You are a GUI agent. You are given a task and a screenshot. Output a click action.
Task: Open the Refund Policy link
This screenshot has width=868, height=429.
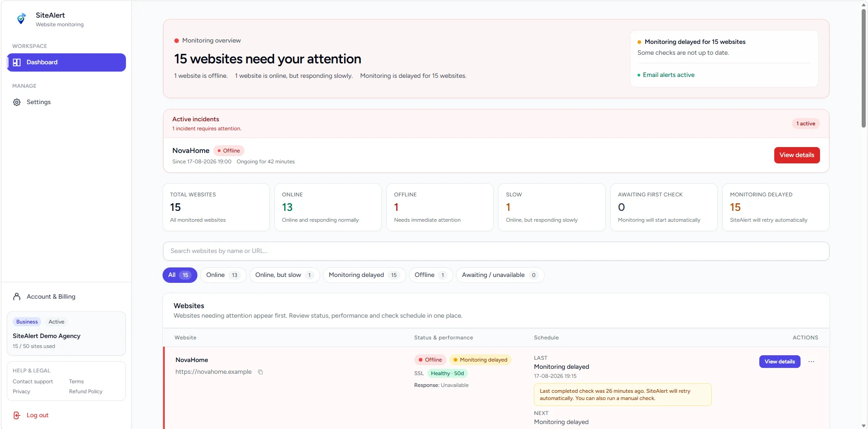(86, 391)
